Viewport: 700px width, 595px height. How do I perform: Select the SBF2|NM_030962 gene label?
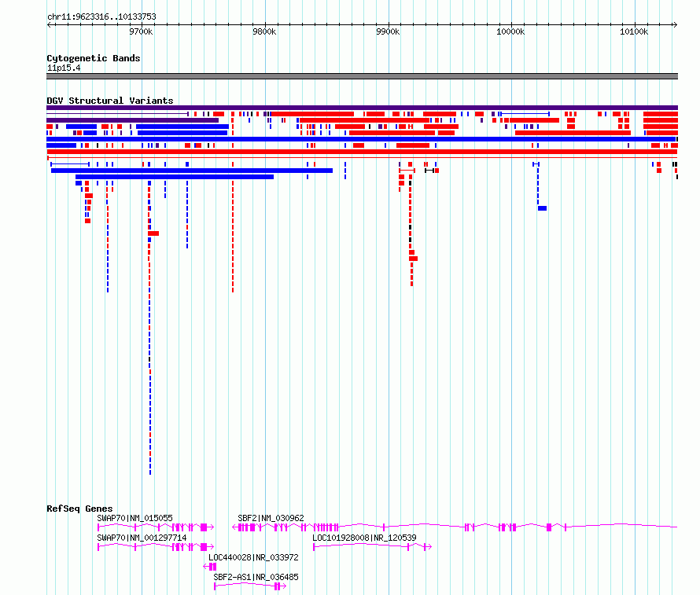[x=271, y=518]
